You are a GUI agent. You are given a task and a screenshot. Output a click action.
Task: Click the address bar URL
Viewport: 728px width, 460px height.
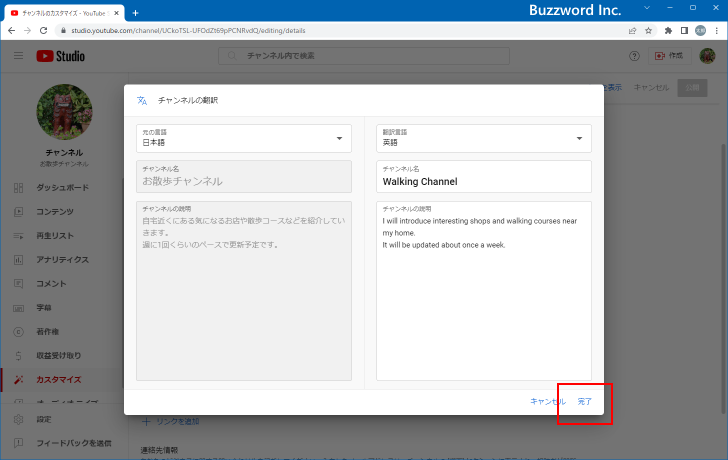point(188,31)
